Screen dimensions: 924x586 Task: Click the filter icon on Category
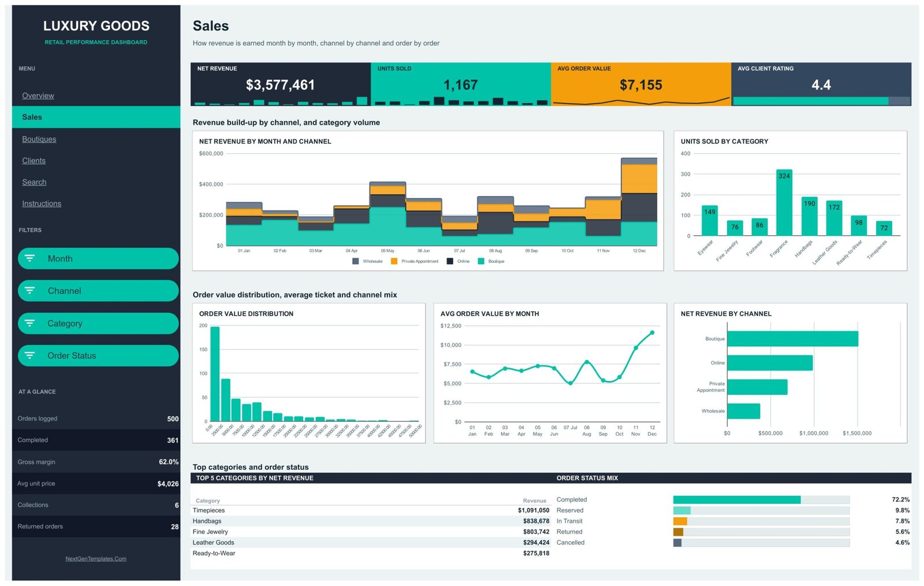[x=29, y=323]
